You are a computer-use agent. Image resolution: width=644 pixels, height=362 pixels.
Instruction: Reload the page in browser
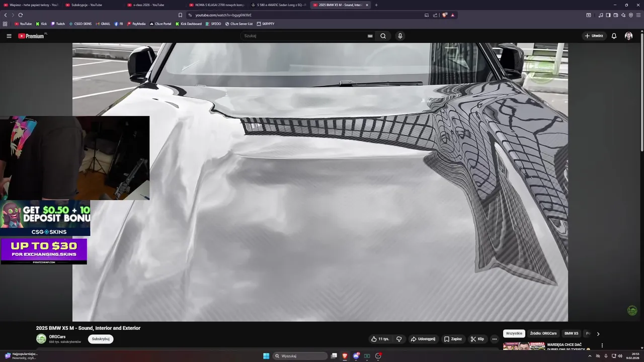click(x=21, y=15)
